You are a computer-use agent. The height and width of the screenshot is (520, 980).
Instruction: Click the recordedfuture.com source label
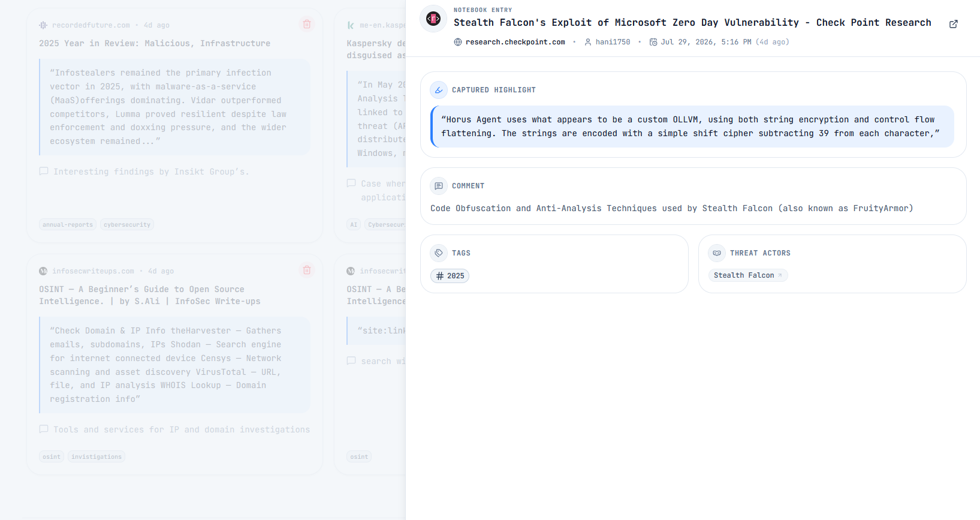pos(91,25)
